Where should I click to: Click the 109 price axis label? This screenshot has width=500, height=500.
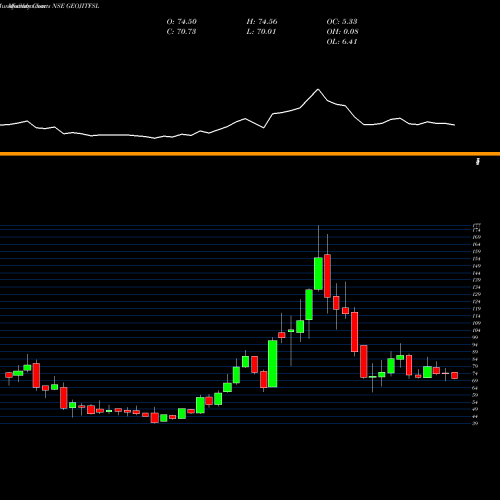tap(476, 323)
